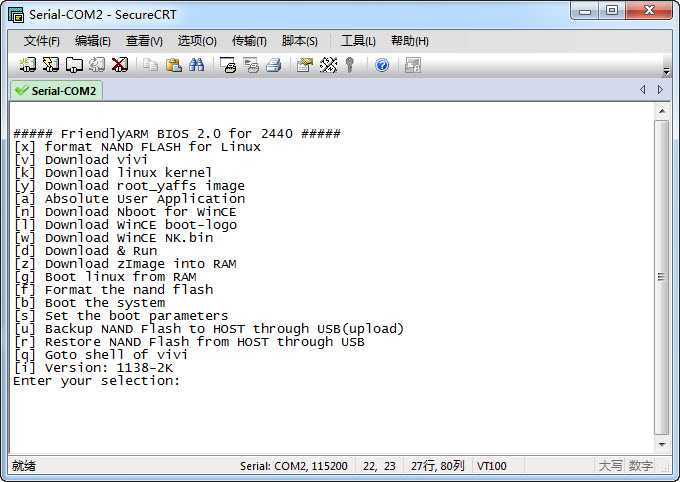Click the line '[g] Boot linux from RAM'
680x482 pixels.
click(x=105, y=277)
